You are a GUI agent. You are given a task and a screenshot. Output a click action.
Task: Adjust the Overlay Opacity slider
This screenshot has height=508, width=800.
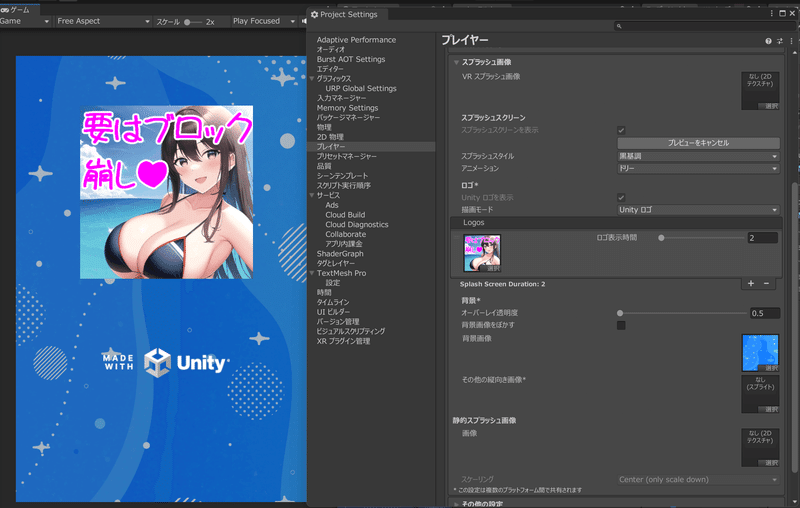(682, 313)
